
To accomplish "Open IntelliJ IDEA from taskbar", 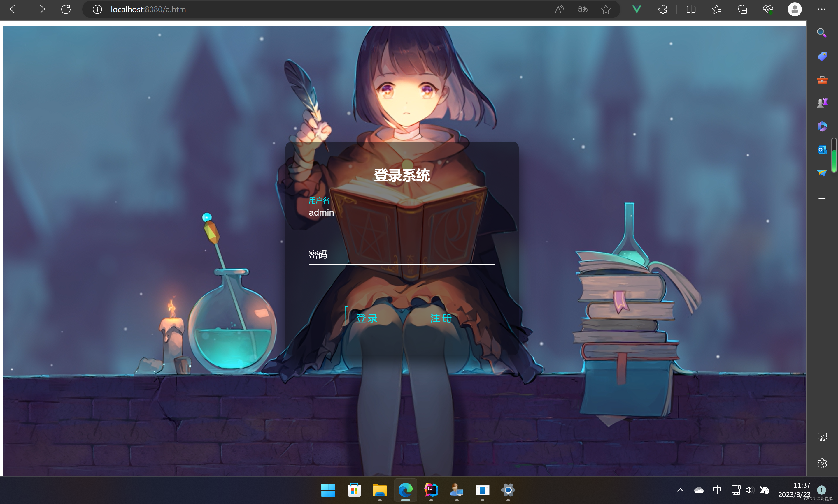I will pyautogui.click(x=431, y=490).
